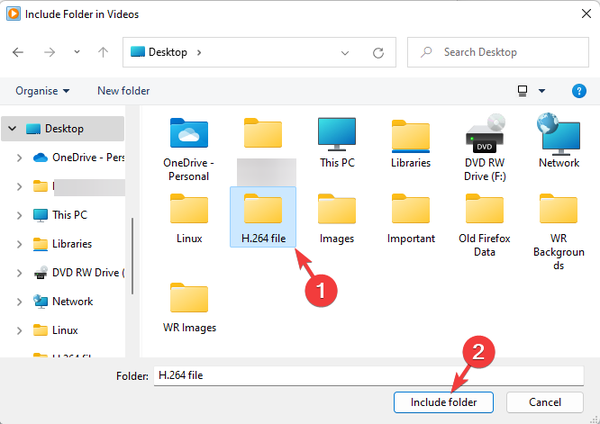Select Linux in the navigation pane
This screenshot has width=600, height=424.
coord(55,330)
